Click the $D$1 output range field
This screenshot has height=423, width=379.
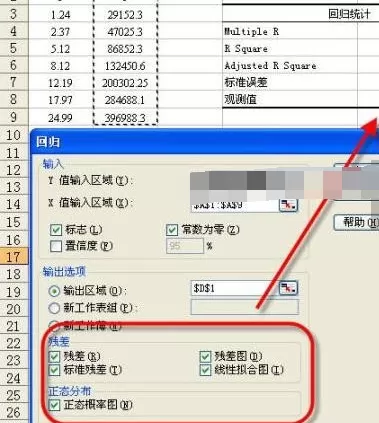(x=234, y=288)
